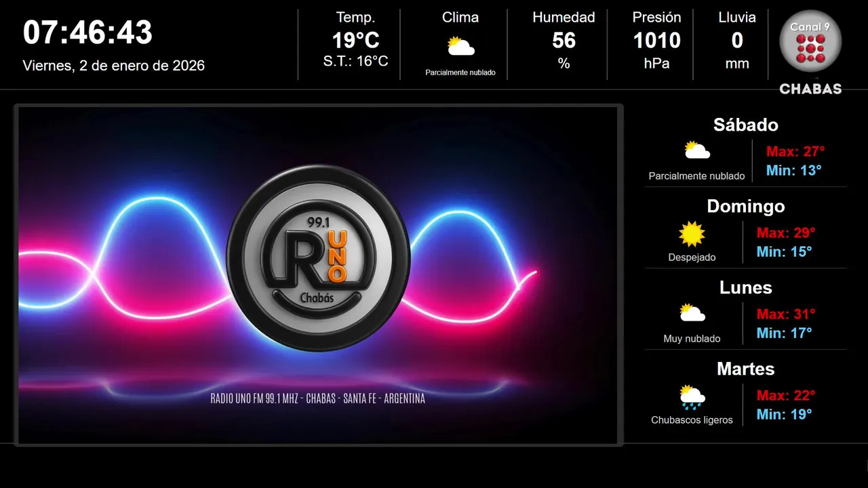Image resolution: width=868 pixels, height=488 pixels.
Task: Click Sábado's Min: 13° value
Action: tap(794, 170)
